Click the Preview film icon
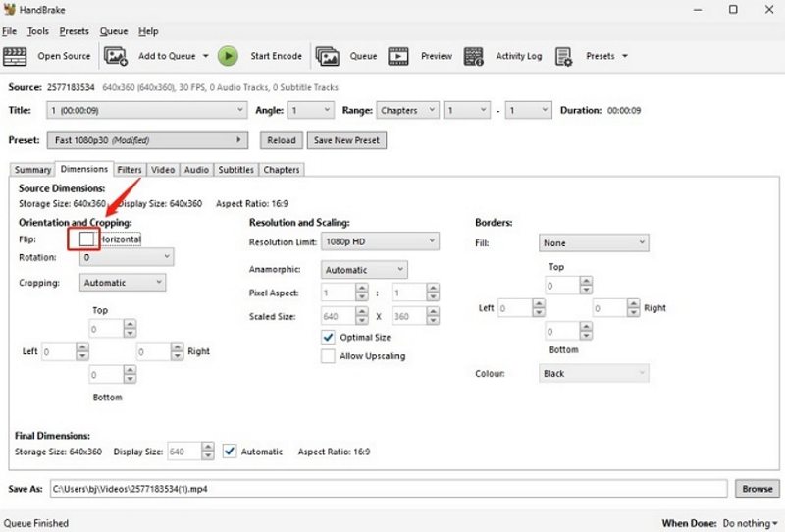The width and height of the screenshot is (785, 532). click(x=398, y=56)
